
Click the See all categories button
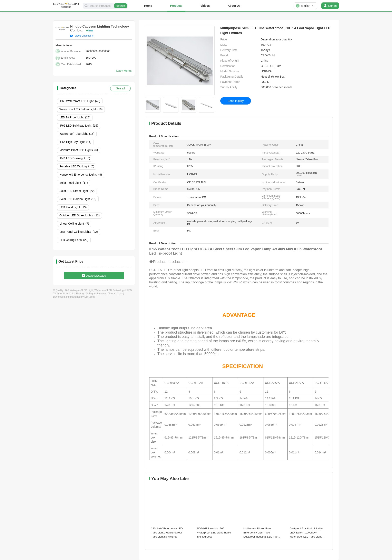click(x=120, y=88)
